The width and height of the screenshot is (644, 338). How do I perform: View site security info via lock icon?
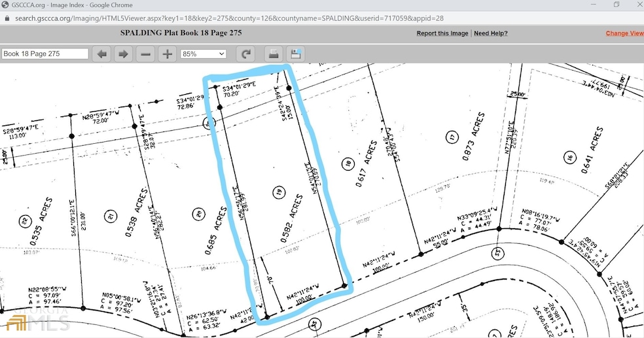[x=7, y=18]
